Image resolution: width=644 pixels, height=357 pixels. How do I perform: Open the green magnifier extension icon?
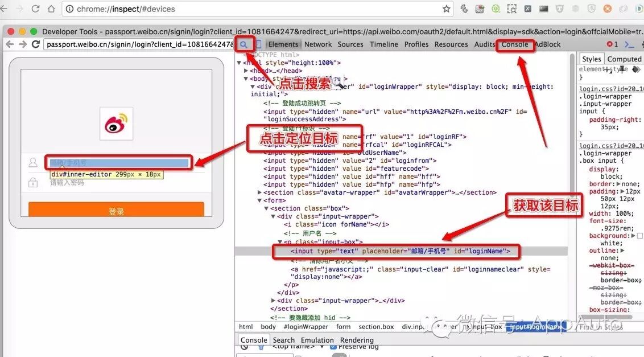coord(496,9)
